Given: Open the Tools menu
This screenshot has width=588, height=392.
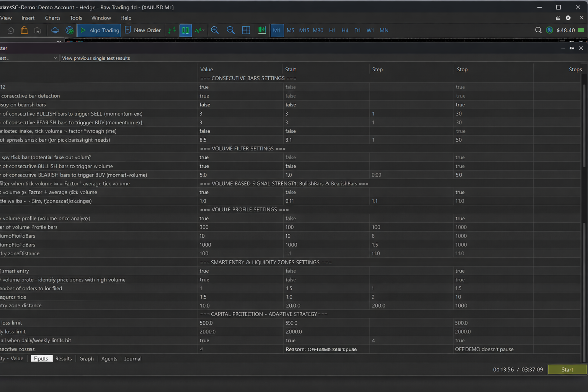Looking at the screenshot, I should [76, 18].
